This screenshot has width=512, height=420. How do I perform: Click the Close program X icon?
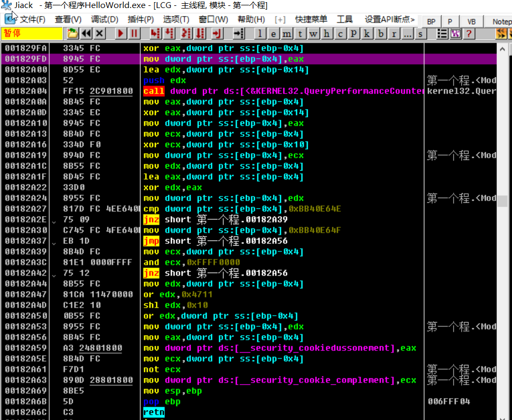[x=100, y=33]
